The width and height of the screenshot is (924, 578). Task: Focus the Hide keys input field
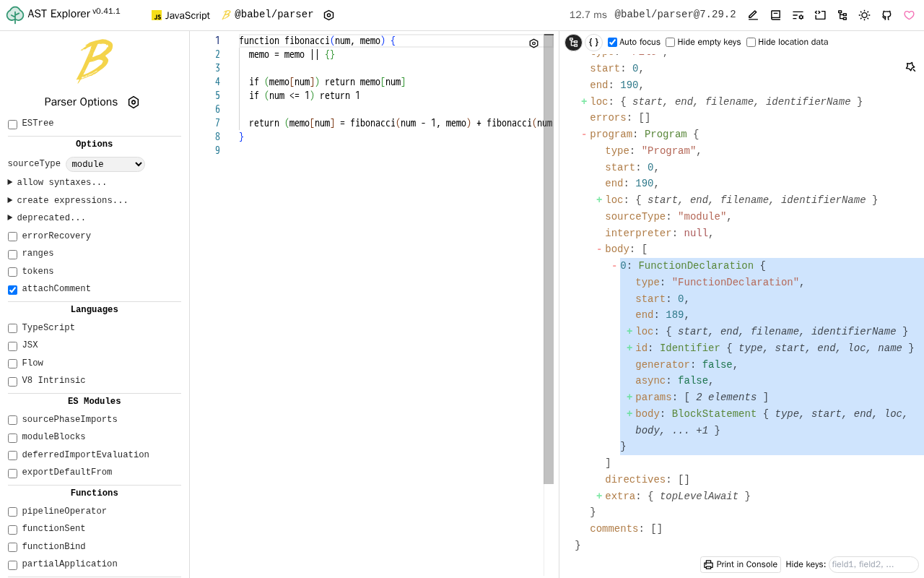873,564
